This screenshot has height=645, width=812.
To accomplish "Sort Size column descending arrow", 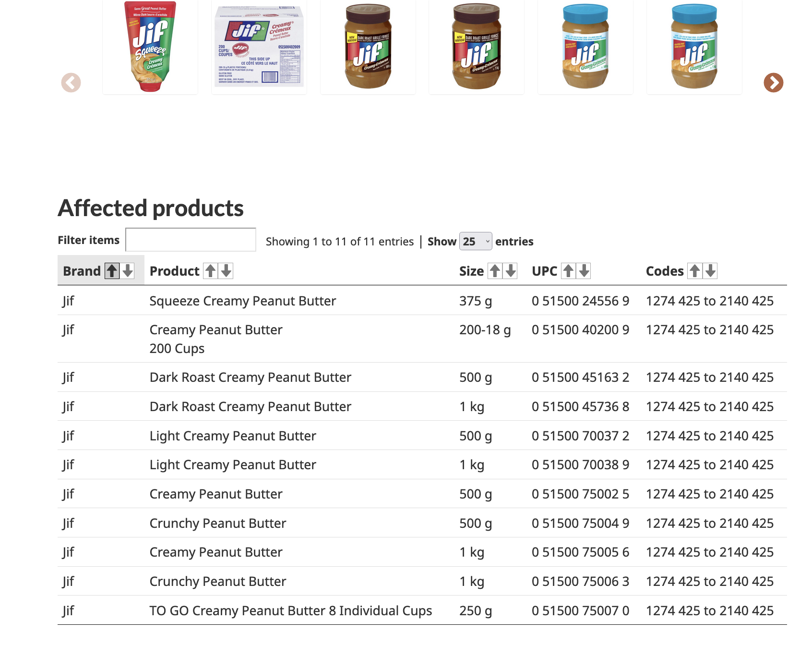I will point(511,271).
